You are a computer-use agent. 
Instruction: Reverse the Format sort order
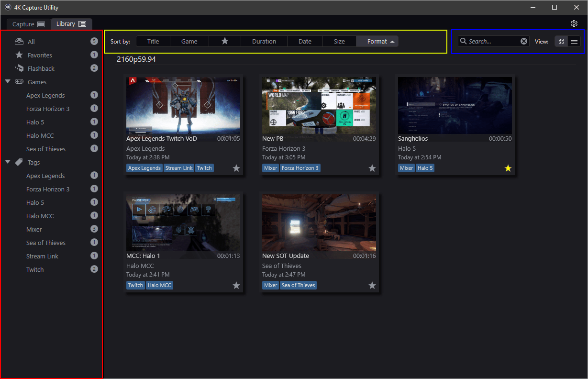coord(377,41)
